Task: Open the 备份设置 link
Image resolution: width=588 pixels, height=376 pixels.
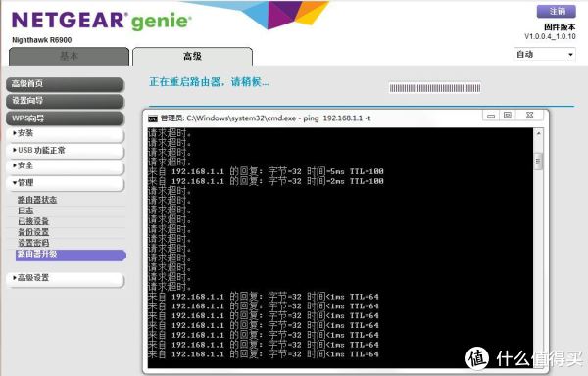Action: coord(33,232)
